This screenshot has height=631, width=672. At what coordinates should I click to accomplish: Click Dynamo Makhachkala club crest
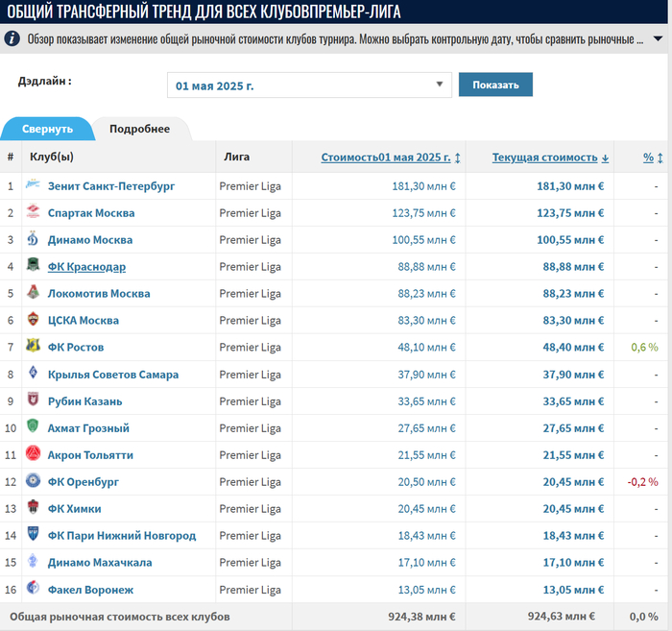point(33,561)
